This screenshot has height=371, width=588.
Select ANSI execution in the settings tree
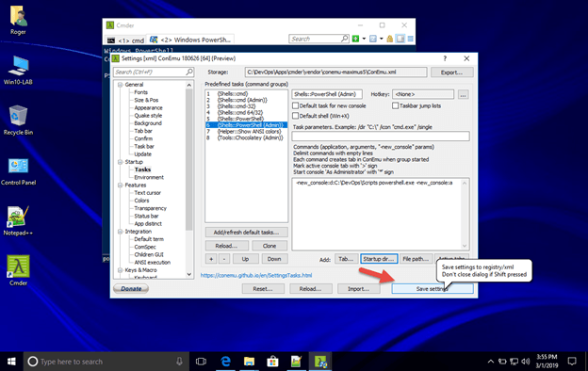pos(153,263)
